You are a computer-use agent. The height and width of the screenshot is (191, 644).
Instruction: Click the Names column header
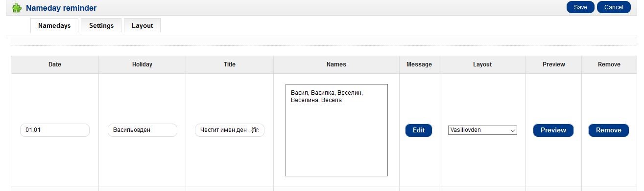point(336,64)
